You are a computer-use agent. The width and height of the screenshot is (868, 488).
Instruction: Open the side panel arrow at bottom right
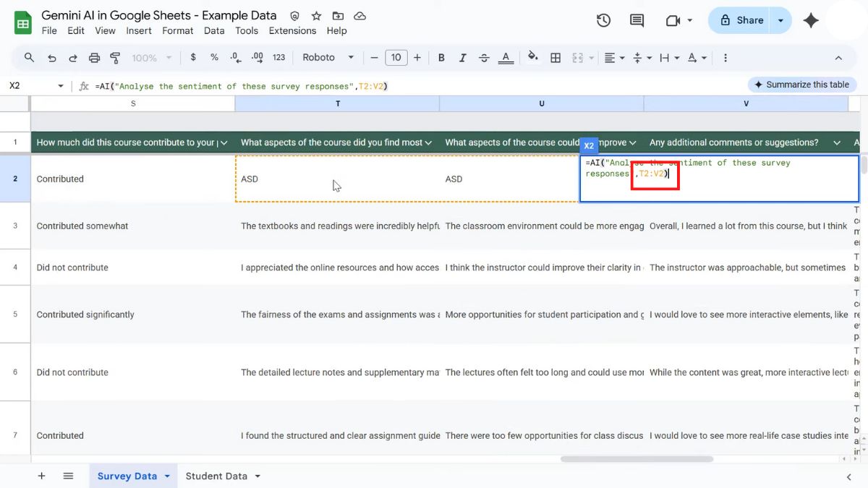(x=849, y=476)
